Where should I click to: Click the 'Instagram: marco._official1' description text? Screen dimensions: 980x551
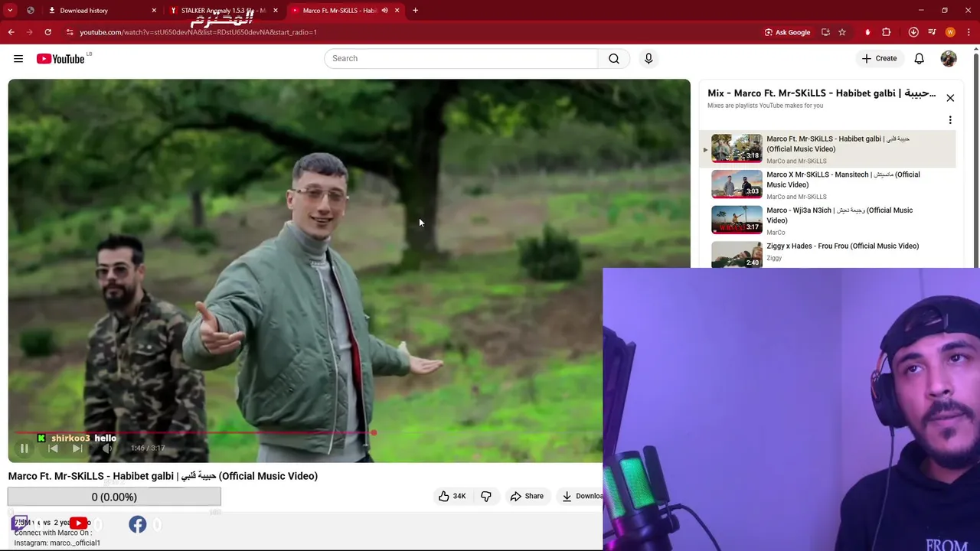click(57, 543)
